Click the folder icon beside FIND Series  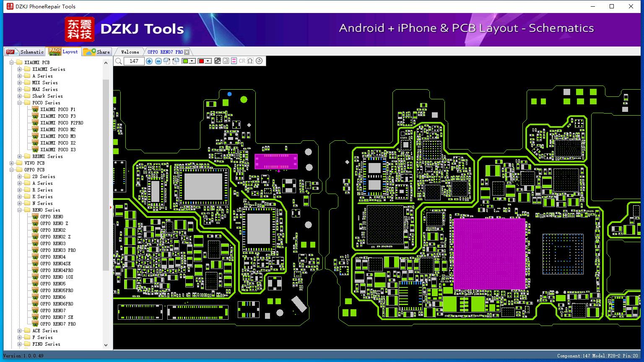click(x=27, y=344)
